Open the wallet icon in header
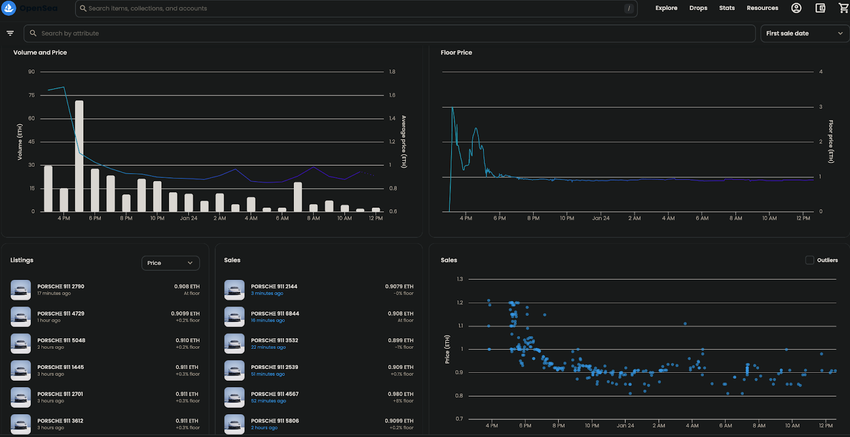850x437 pixels. click(x=820, y=8)
